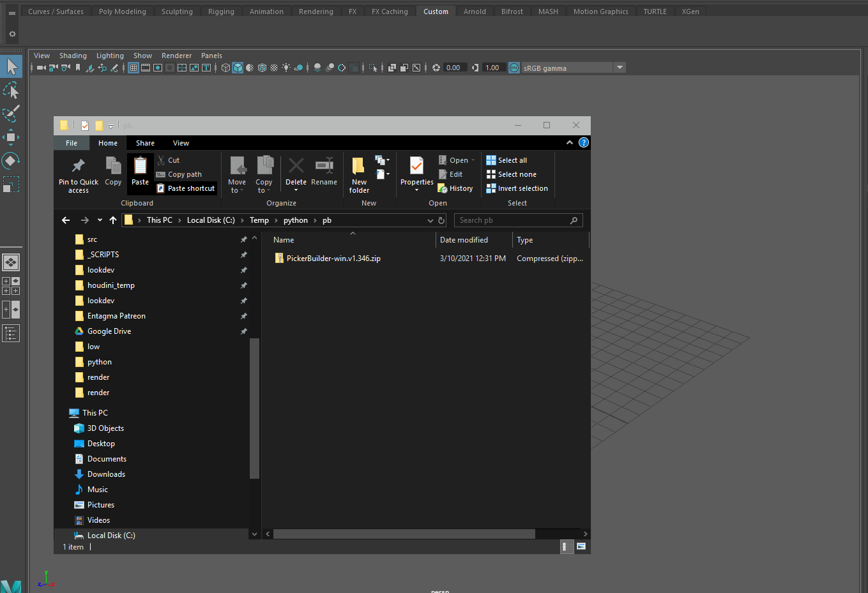Expand address bar path history dropdown

pyautogui.click(x=430, y=220)
